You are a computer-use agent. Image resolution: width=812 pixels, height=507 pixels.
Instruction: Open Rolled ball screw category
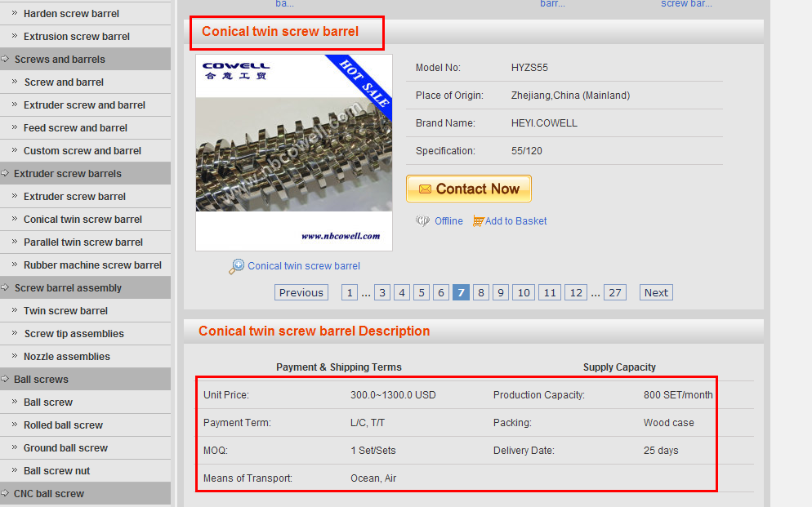pos(63,425)
